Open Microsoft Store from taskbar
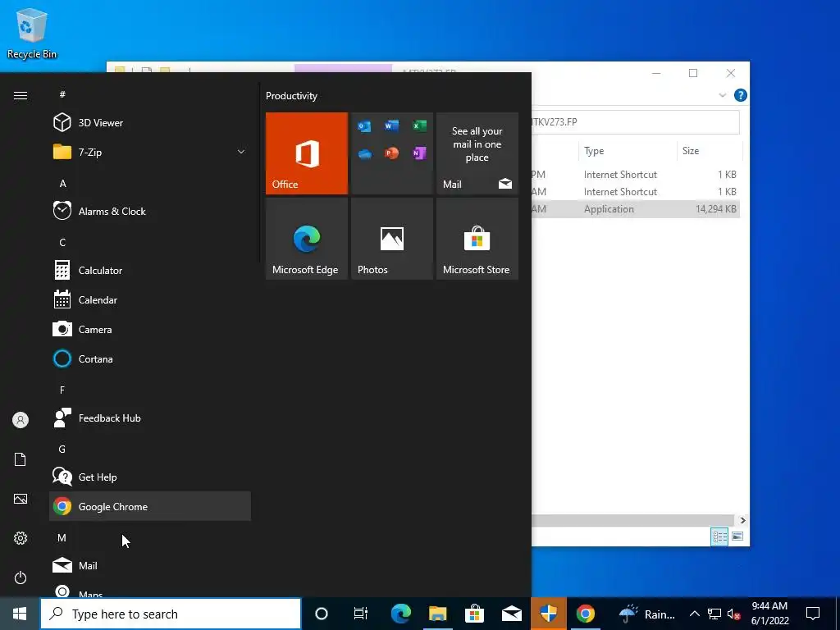The height and width of the screenshot is (630, 840). tap(475, 614)
